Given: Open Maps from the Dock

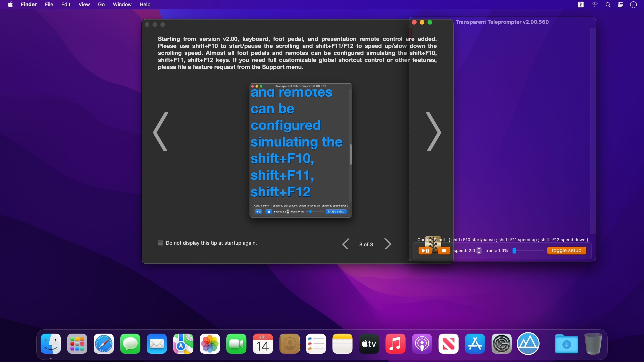Looking at the screenshot, I should 183,343.
